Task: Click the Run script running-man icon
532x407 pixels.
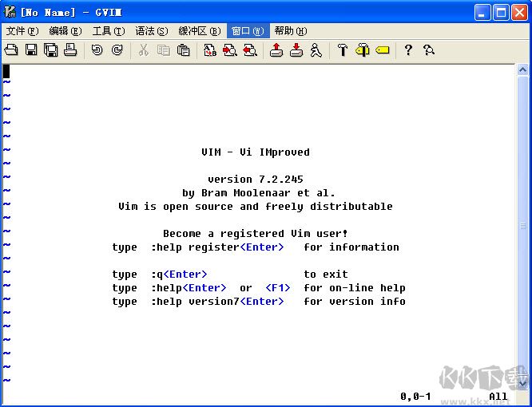Action: click(316, 50)
